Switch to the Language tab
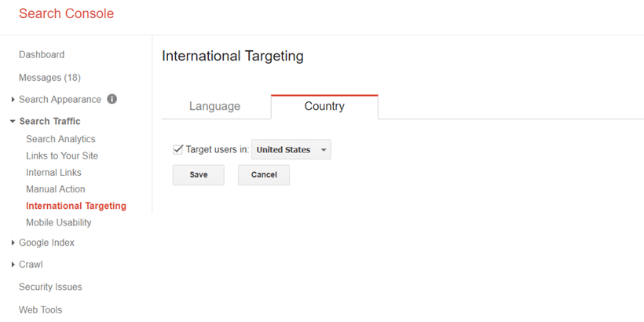This screenshot has width=644, height=322. [x=215, y=106]
